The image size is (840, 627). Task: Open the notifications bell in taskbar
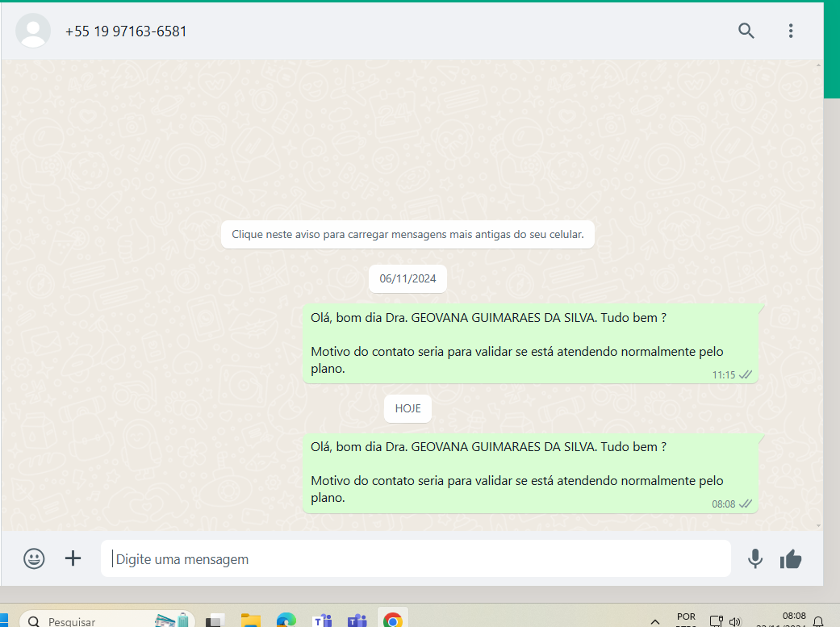pos(818,621)
